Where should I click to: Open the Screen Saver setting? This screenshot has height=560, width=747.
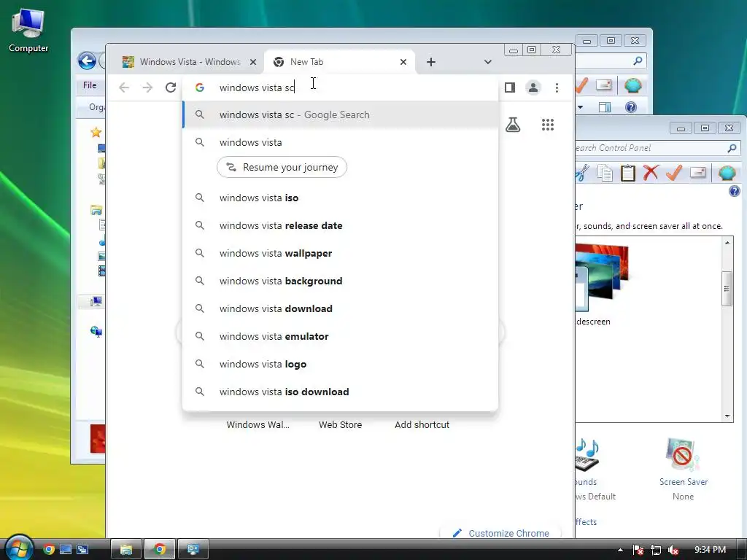pyautogui.click(x=683, y=469)
